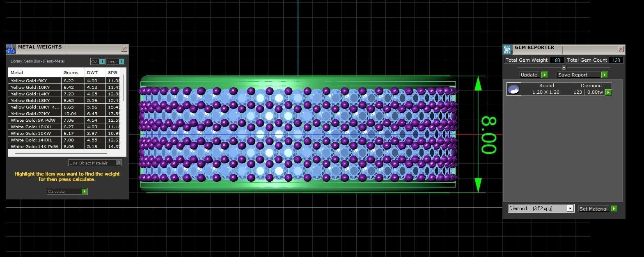Close the Gem Reporter panel
Image resolution: width=644 pixels, height=257 pixels.
point(621,49)
